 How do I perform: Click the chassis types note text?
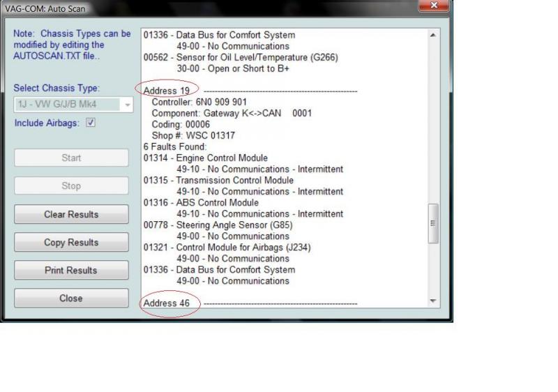pos(72,45)
